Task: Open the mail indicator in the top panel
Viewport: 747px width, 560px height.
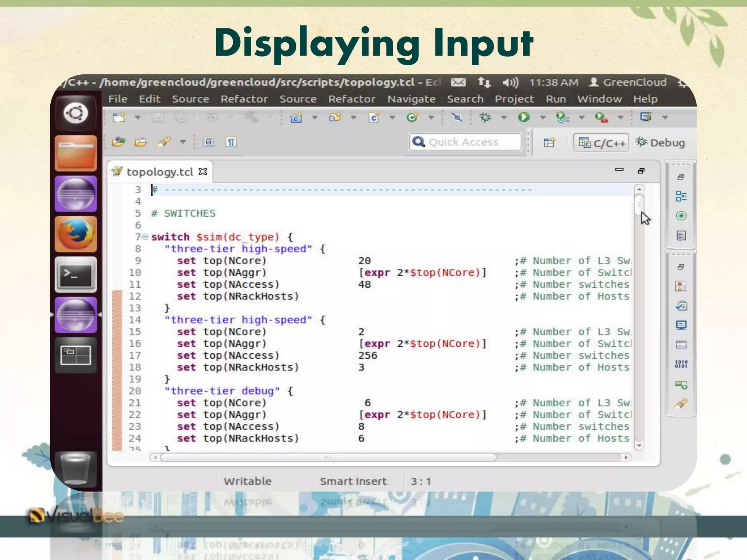Action: tap(458, 83)
